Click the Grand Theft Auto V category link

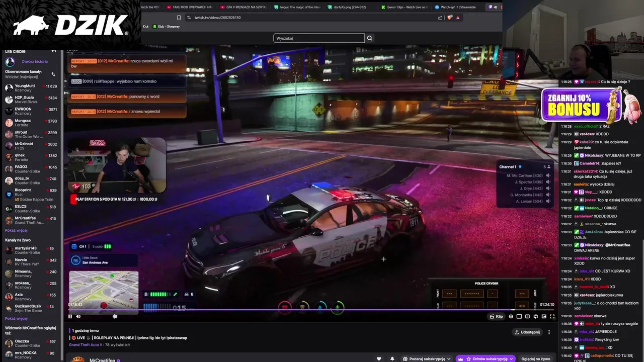[86, 344]
